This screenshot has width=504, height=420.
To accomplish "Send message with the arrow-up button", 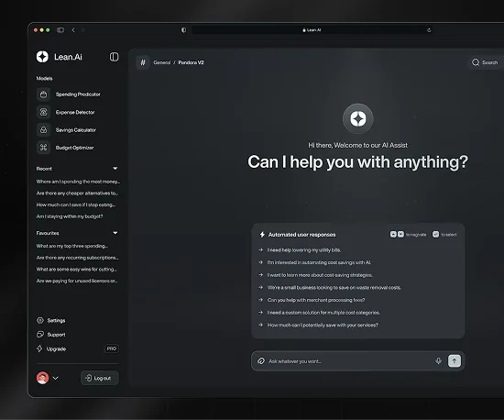I will pos(455,360).
